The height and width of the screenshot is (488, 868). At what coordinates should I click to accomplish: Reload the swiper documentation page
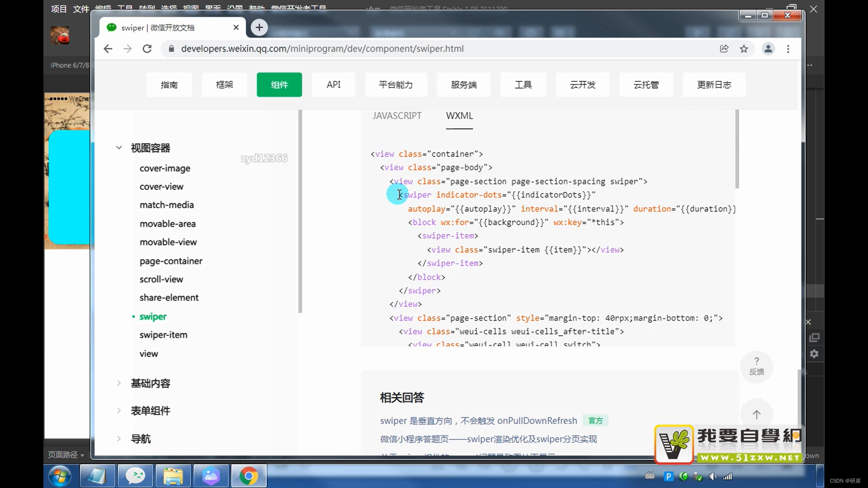point(147,49)
